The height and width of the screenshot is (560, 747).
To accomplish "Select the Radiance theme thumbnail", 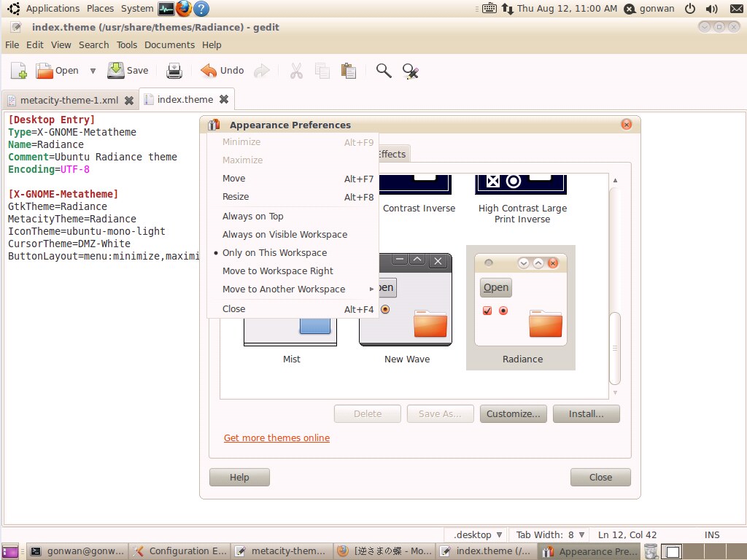I will [x=521, y=308].
